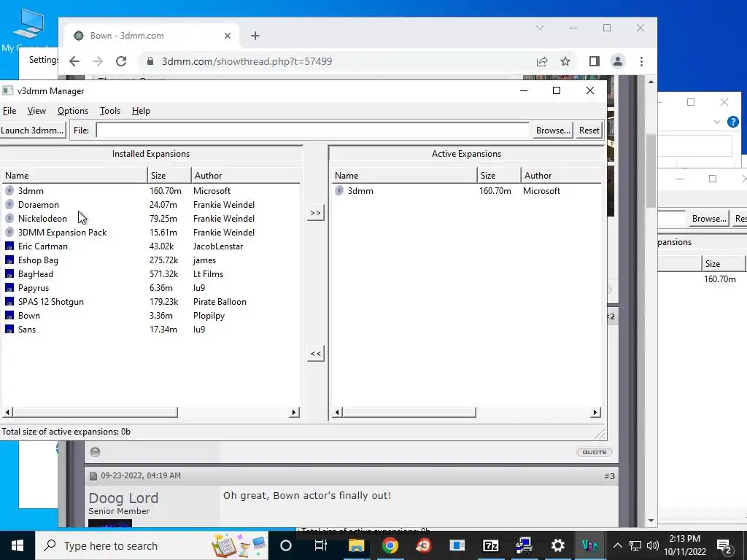Viewport: 747px width, 560px height.
Task: Click Browse... in the background manager window
Action: click(x=709, y=218)
